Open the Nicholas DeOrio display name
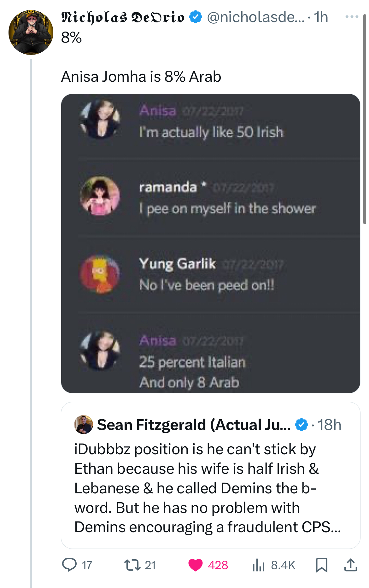This screenshot has width=369, height=588. (123, 17)
